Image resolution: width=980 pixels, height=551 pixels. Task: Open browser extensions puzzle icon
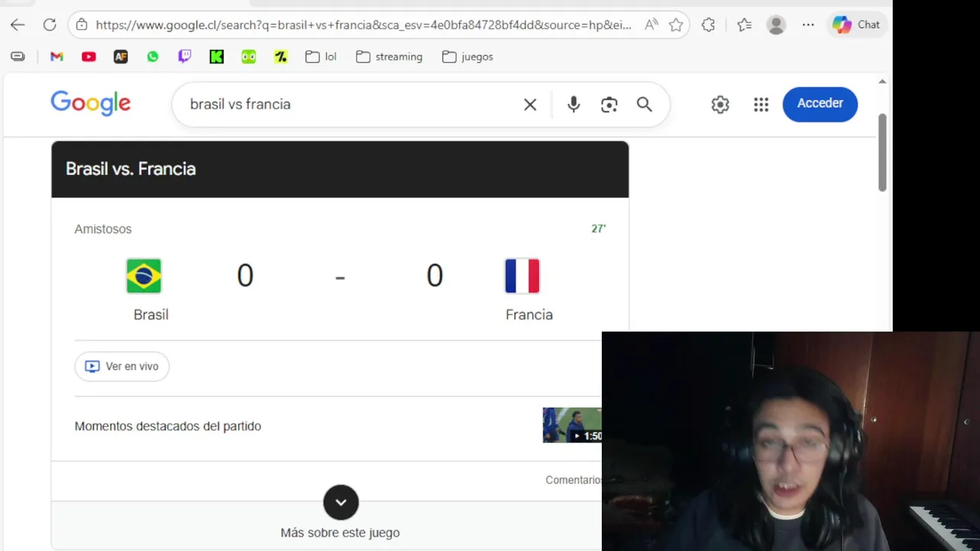(708, 24)
